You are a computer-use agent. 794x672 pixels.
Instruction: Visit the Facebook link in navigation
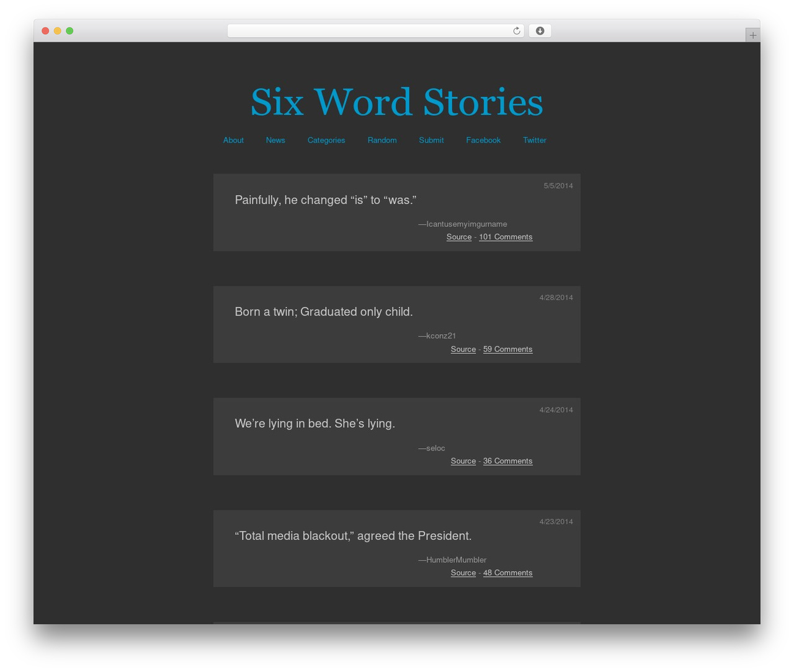483,140
